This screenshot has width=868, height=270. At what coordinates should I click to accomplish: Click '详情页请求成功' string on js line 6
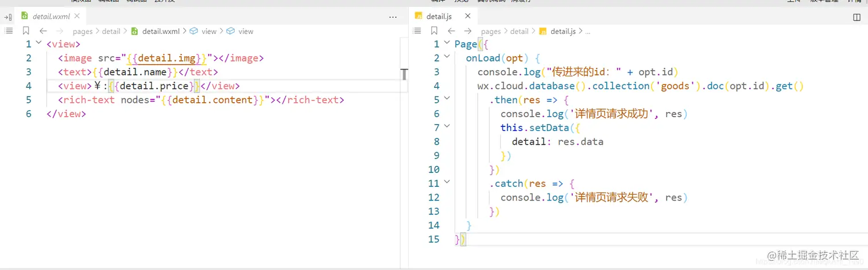pos(611,114)
